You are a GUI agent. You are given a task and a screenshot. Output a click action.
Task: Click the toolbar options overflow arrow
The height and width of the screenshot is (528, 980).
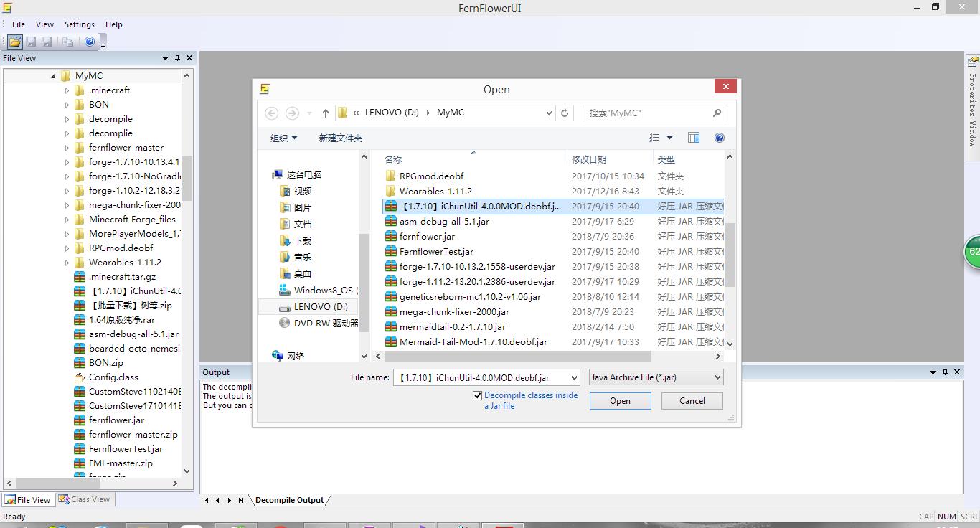pyautogui.click(x=103, y=43)
